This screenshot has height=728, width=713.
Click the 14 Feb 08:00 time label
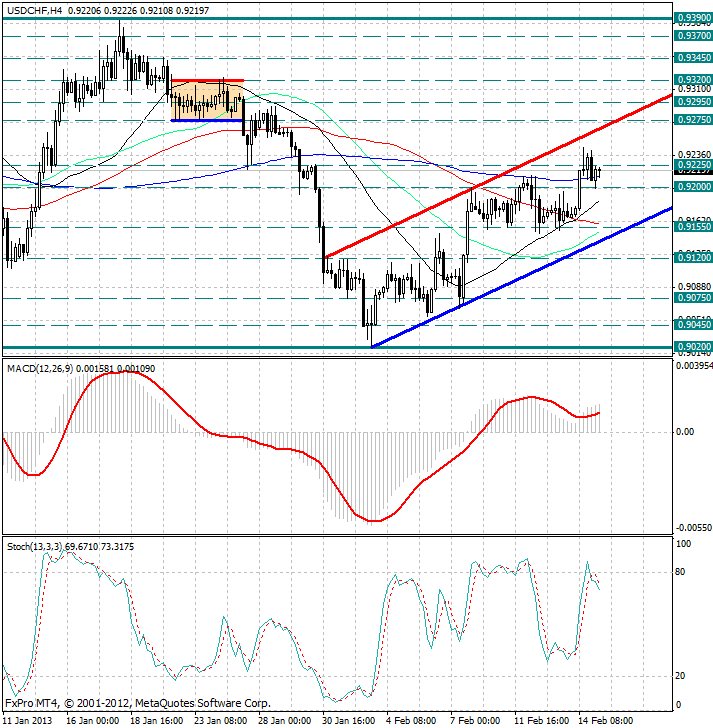pos(606,721)
